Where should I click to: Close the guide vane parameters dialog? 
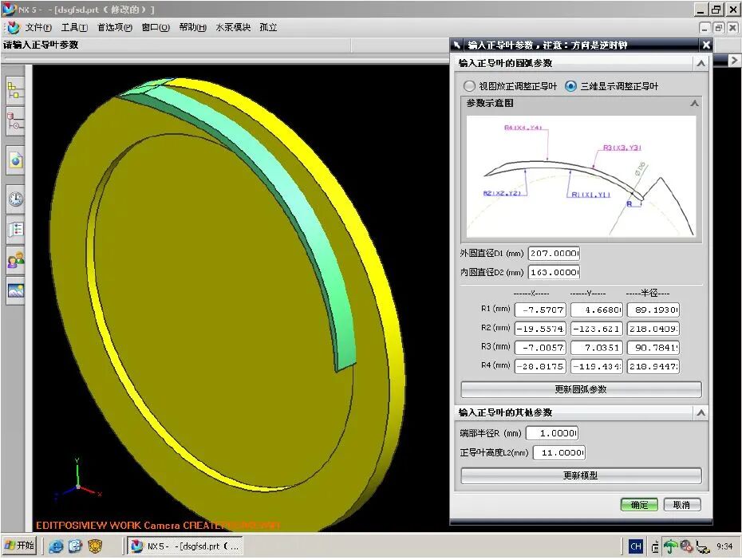pyautogui.click(x=706, y=45)
